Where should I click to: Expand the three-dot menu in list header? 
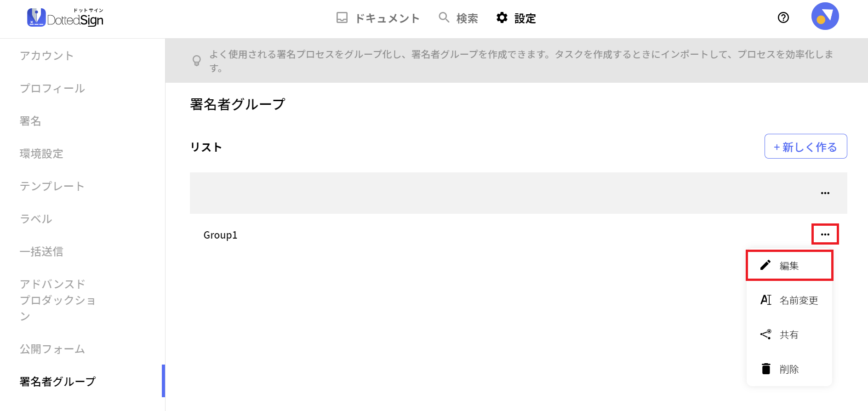coord(825,193)
